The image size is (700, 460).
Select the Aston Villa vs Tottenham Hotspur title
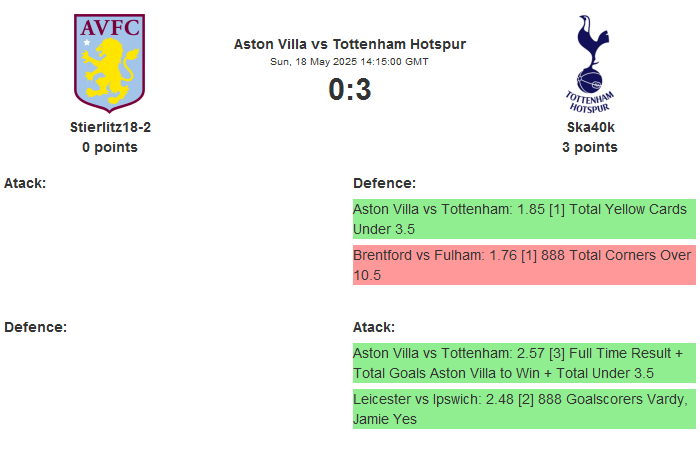349,44
